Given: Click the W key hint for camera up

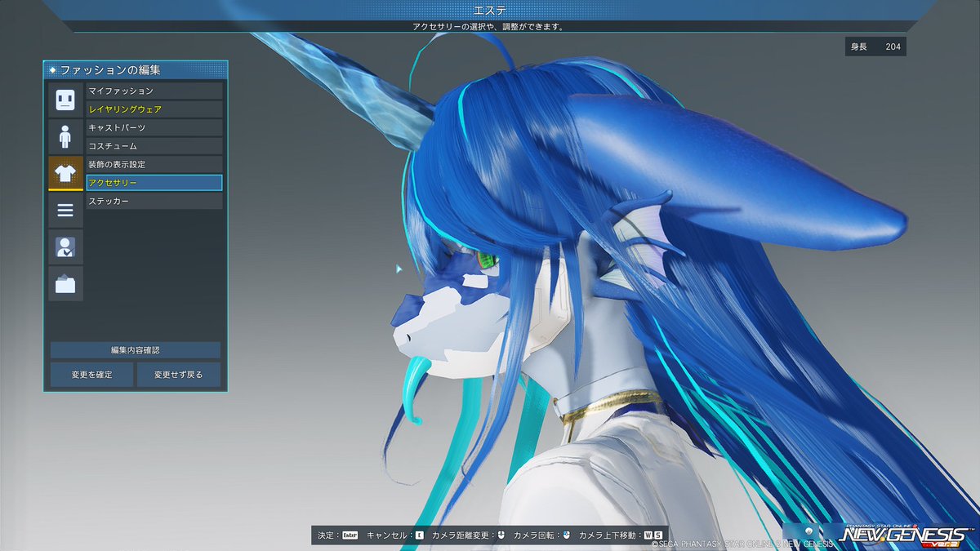Looking at the screenshot, I should [648, 535].
